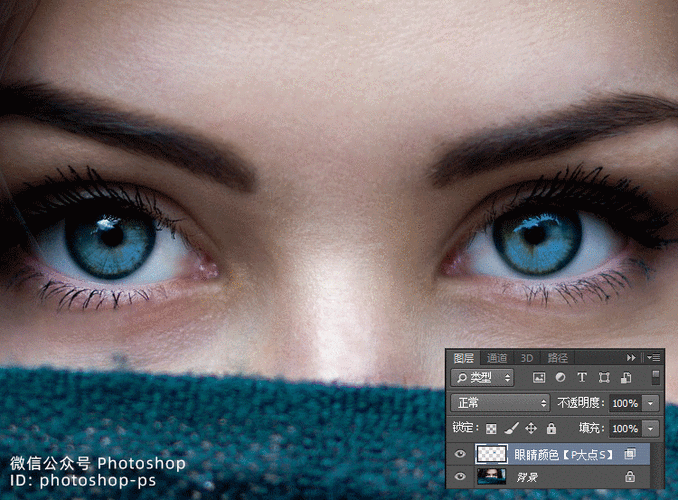
Task: Filter layers by smart object icon
Action: (626, 378)
